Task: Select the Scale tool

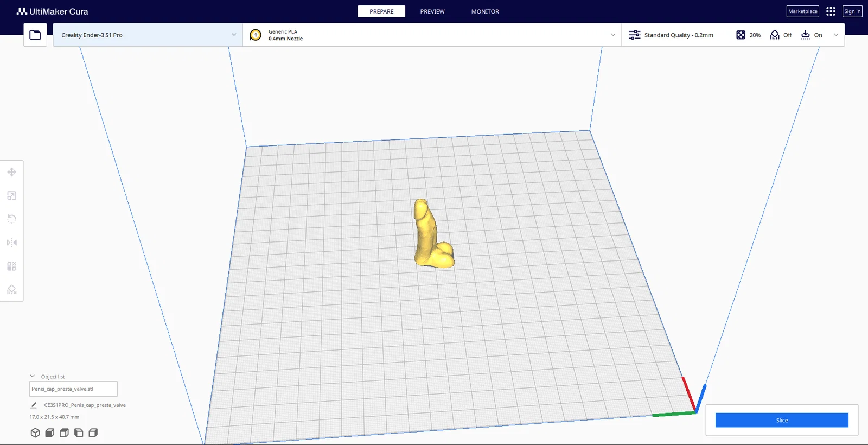Action: point(11,195)
